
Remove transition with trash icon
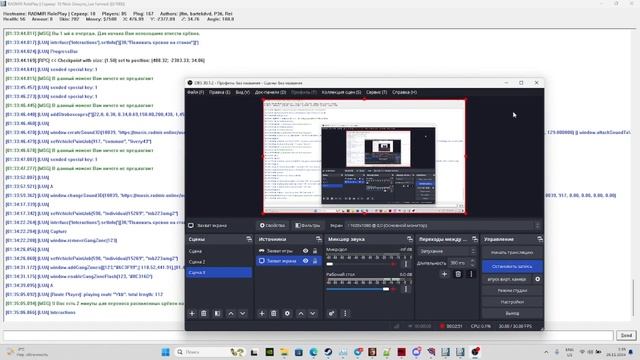[x=458, y=274]
